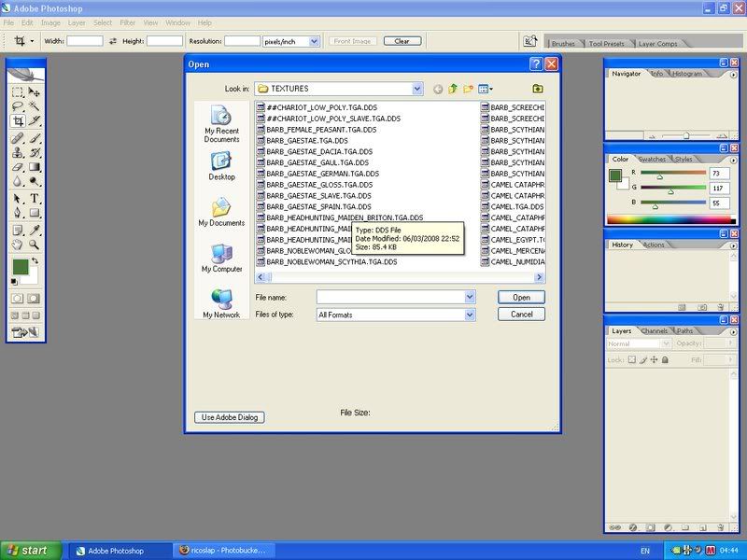Image resolution: width=747 pixels, height=560 pixels.
Task: Switch to Quick Mask mode
Action: 34,299
